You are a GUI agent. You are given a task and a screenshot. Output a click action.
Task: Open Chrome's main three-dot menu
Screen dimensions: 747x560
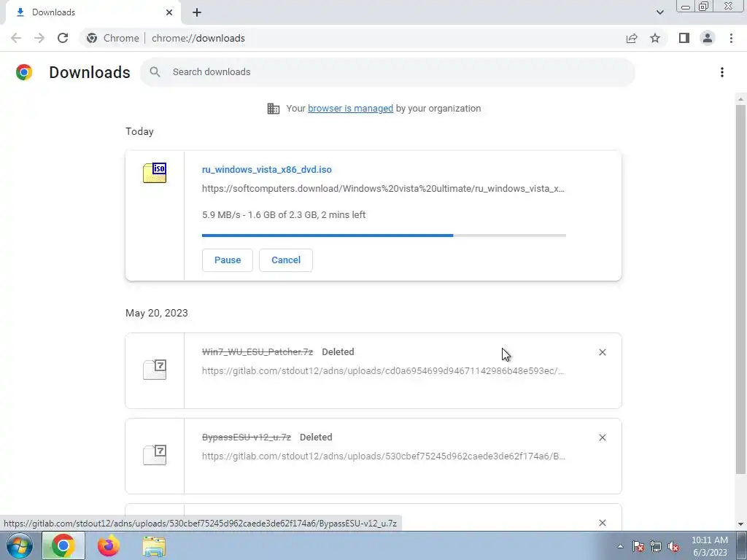731,38
